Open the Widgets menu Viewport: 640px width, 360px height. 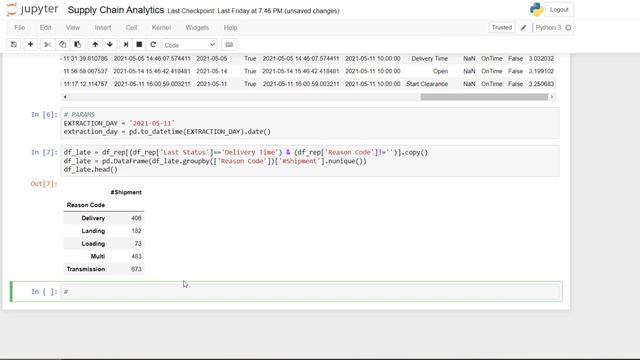tap(197, 28)
